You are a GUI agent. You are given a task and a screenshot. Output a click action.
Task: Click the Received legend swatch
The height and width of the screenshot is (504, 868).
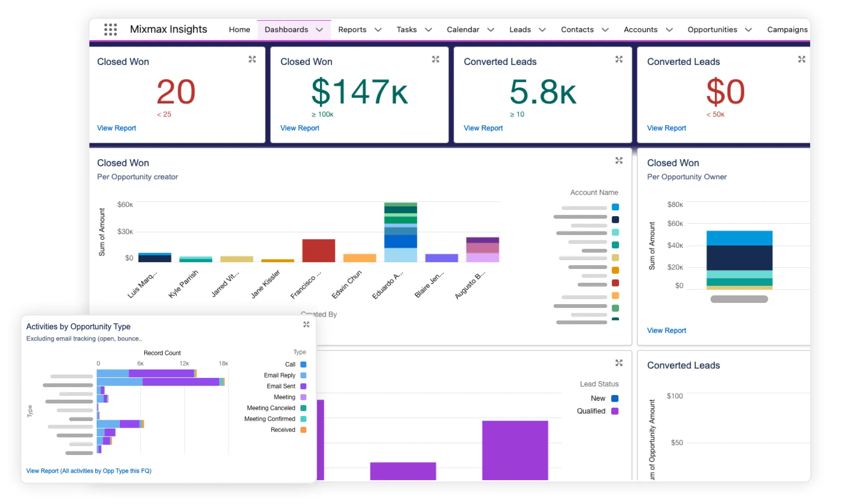click(303, 430)
